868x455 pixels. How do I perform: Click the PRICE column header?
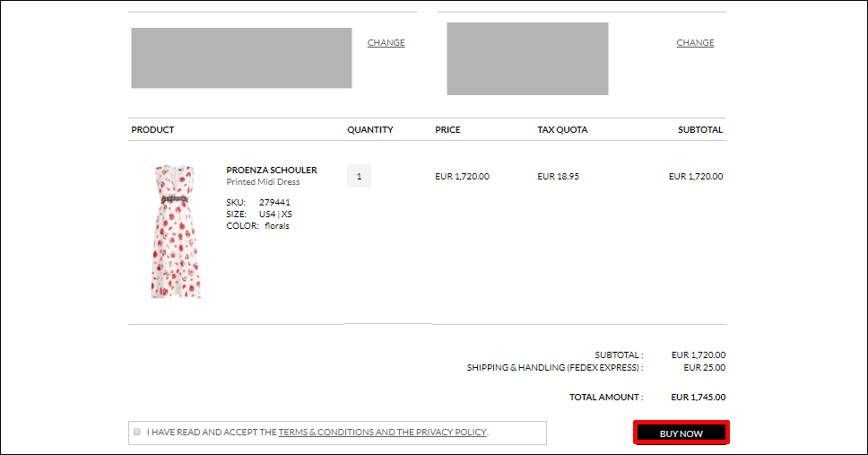447,130
